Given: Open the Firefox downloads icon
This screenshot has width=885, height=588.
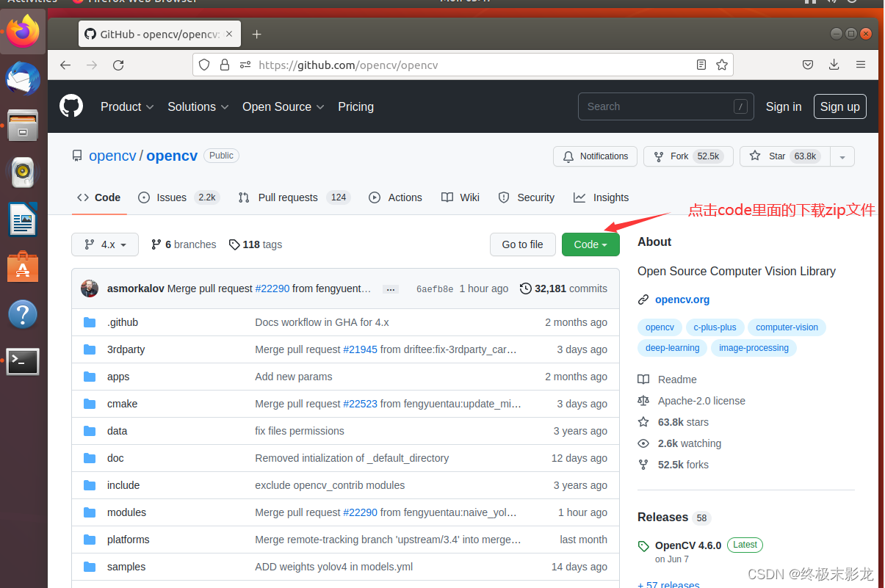Looking at the screenshot, I should (x=834, y=65).
